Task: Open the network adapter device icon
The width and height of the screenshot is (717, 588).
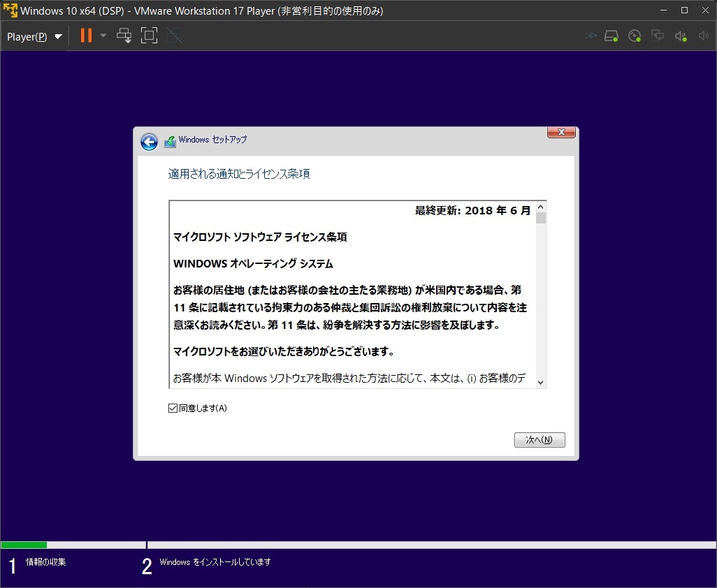Action: [x=658, y=36]
